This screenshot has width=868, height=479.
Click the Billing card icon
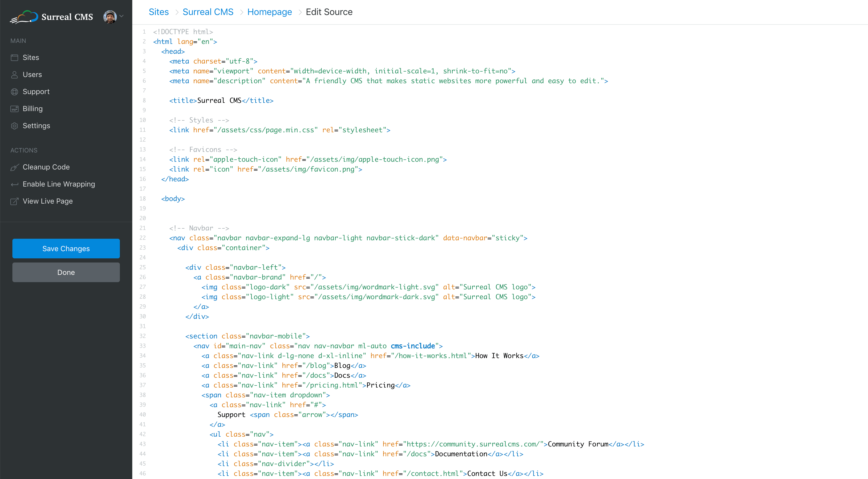point(14,109)
